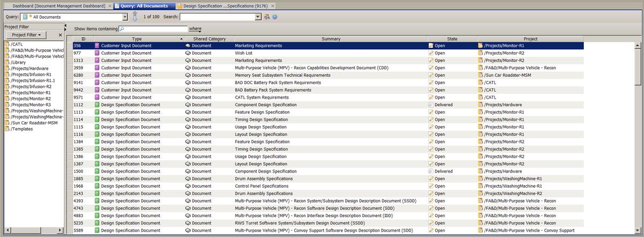This screenshot has width=644, height=237.
Task: Close the Project Filter panel
Action: (60, 35)
